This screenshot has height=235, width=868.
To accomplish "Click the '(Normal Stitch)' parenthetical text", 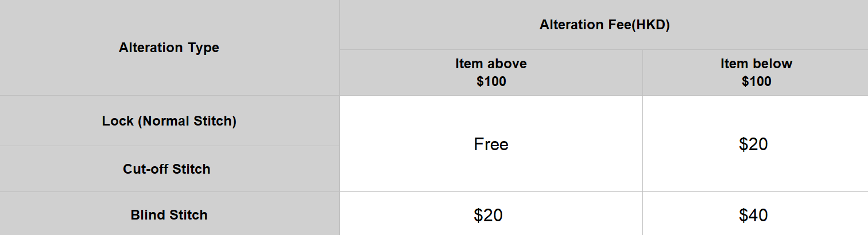I will tap(187, 121).
